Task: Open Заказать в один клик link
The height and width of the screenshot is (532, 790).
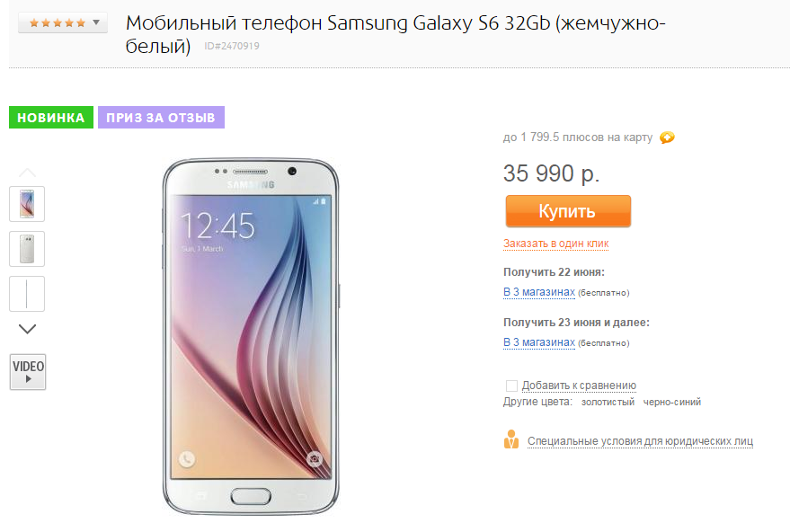Action: pos(555,244)
